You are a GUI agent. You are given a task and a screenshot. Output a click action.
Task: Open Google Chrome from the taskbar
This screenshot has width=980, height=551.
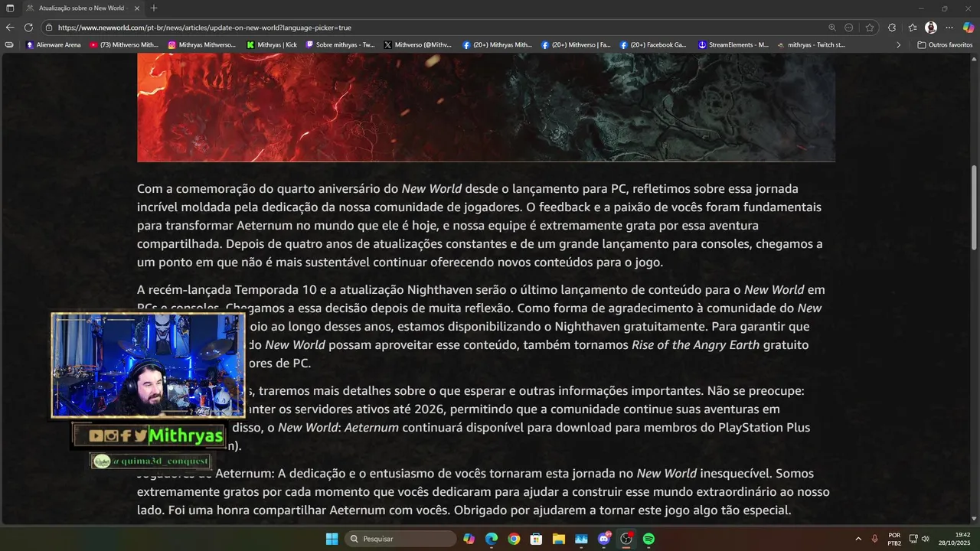click(514, 539)
